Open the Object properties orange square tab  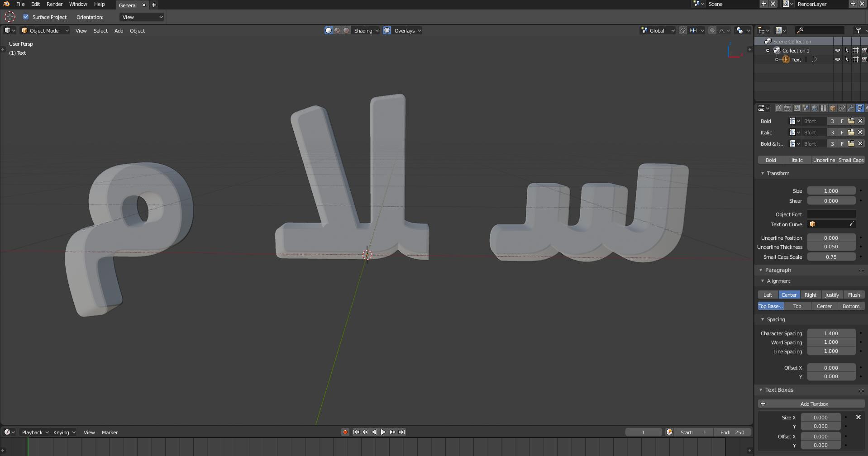coord(832,108)
